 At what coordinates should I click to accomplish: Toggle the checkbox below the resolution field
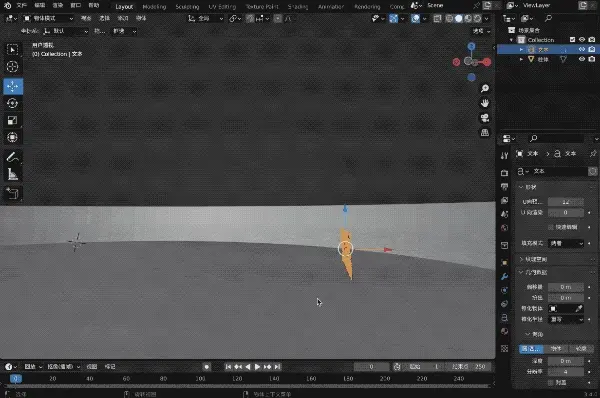tap(551, 382)
